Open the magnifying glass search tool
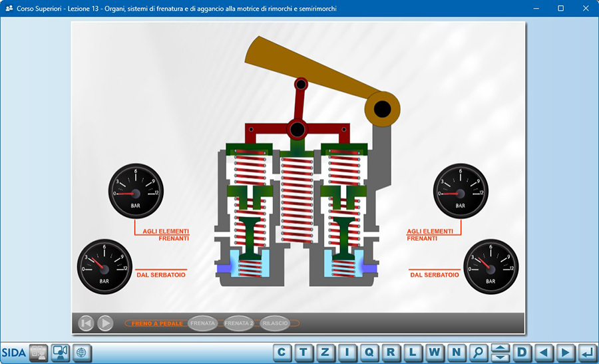The image size is (599, 364). (477, 352)
